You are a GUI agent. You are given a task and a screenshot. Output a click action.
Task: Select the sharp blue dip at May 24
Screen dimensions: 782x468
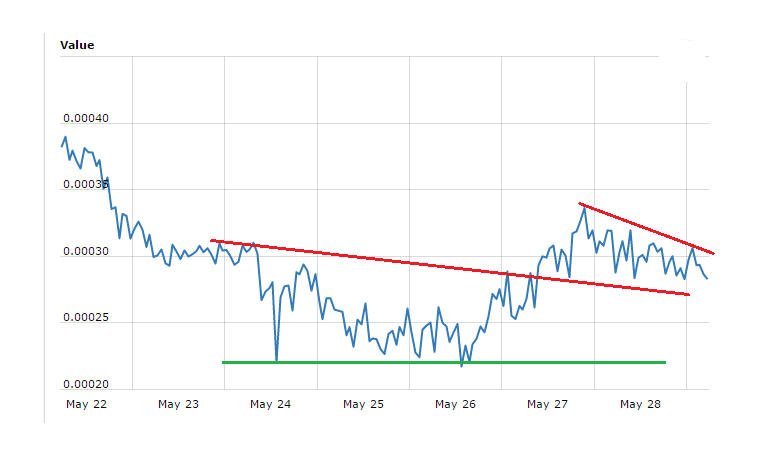pyautogui.click(x=276, y=360)
